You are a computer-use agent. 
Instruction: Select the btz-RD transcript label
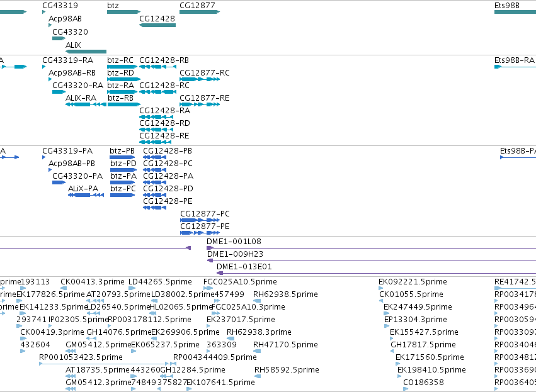pos(121,73)
